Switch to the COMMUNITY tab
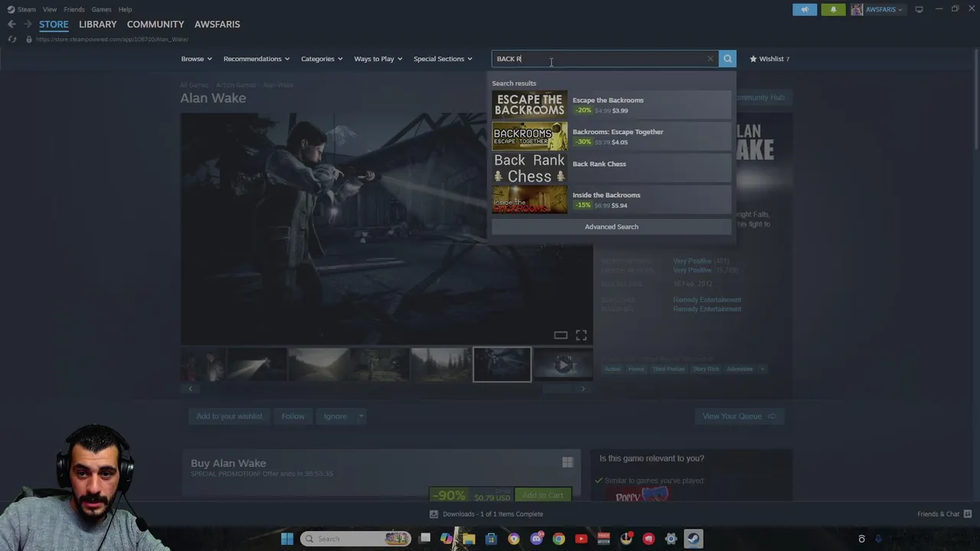 click(x=155, y=24)
